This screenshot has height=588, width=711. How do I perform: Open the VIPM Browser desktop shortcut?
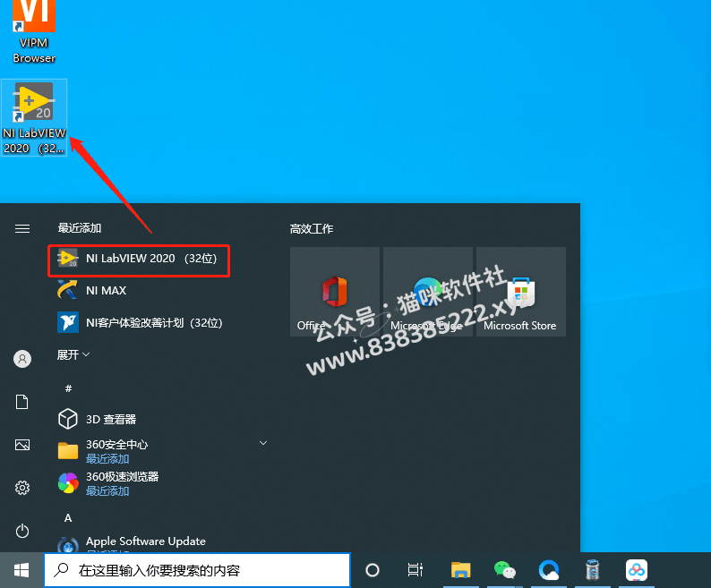click(x=34, y=31)
